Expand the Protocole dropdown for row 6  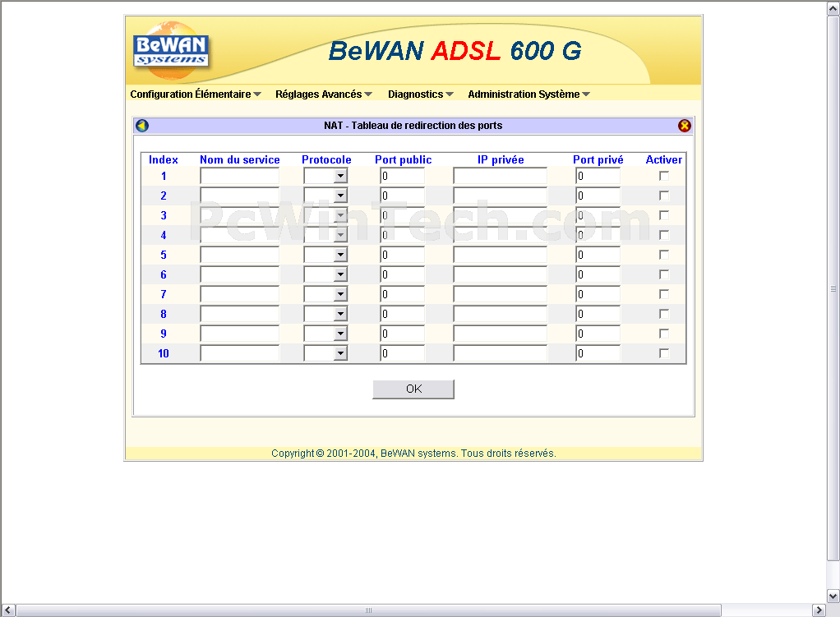325,274
